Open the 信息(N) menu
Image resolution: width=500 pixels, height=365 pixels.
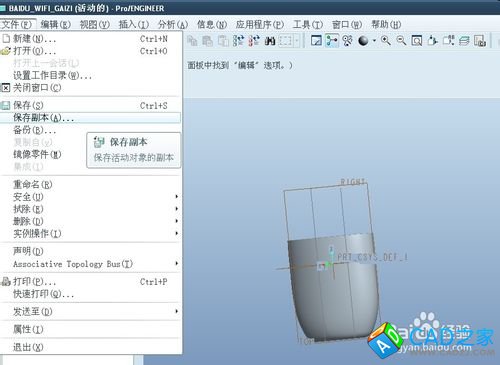(x=212, y=24)
